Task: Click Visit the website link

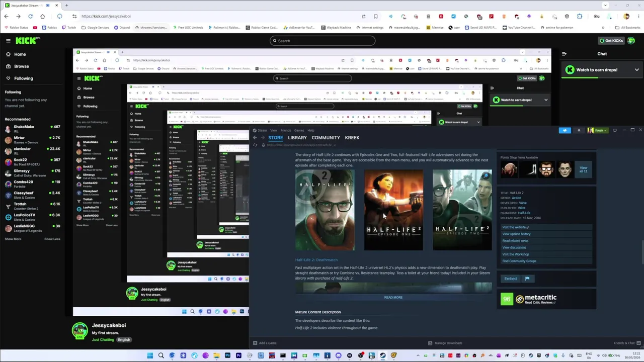Action: click(515, 227)
